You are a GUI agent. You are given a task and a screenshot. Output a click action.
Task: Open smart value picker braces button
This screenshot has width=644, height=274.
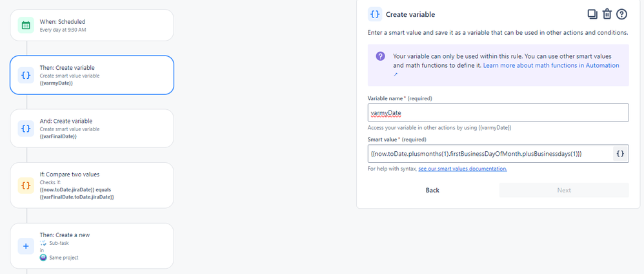(x=620, y=153)
